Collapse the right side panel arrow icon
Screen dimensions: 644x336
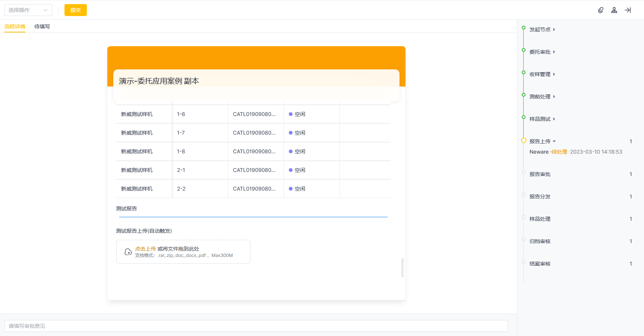click(x=628, y=10)
